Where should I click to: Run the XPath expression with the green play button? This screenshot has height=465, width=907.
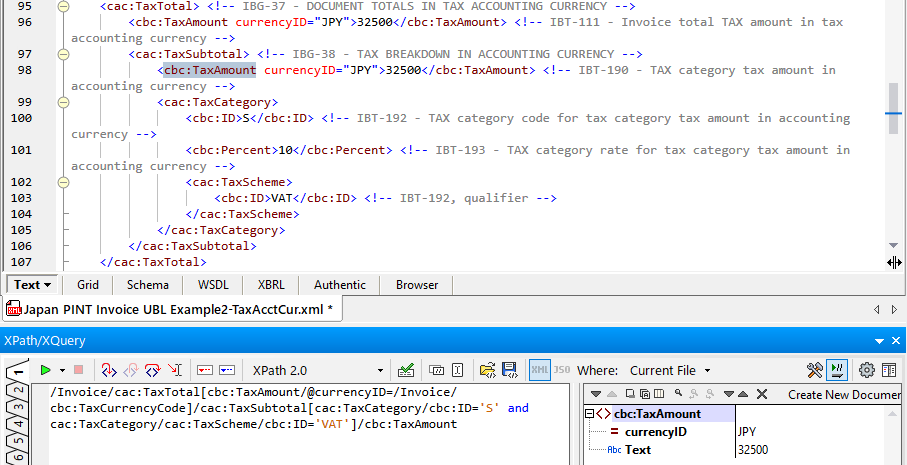tap(46, 370)
